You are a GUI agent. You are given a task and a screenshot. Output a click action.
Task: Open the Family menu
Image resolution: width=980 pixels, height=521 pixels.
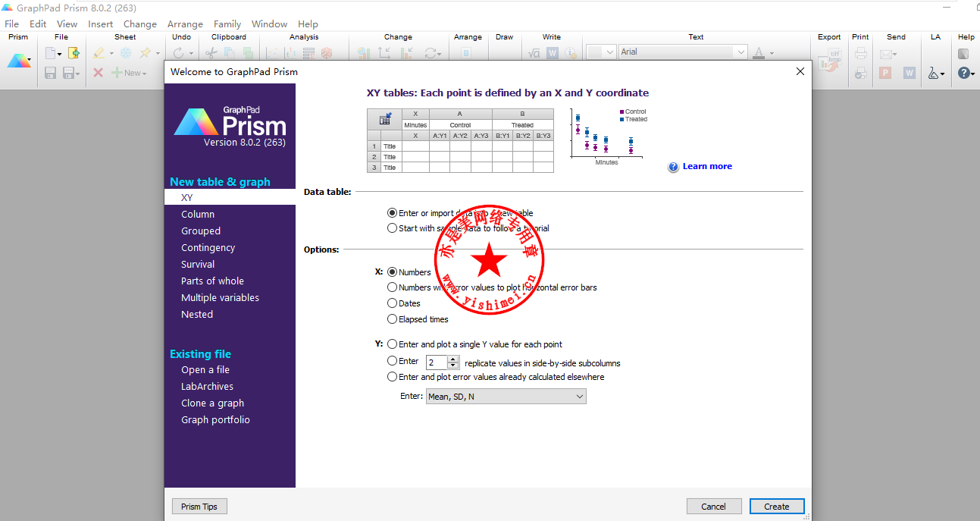[x=227, y=24]
